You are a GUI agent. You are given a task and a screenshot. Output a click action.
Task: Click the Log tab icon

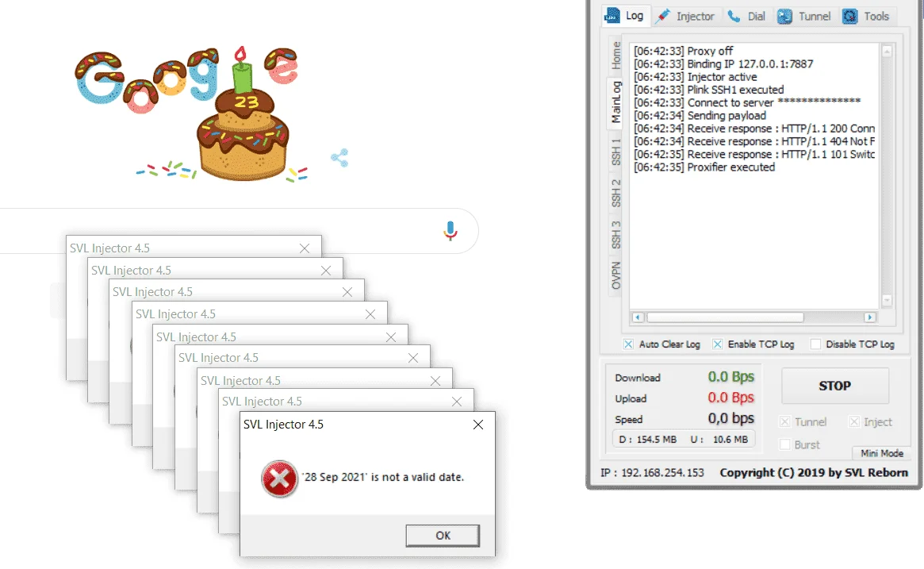click(x=612, y=15)
